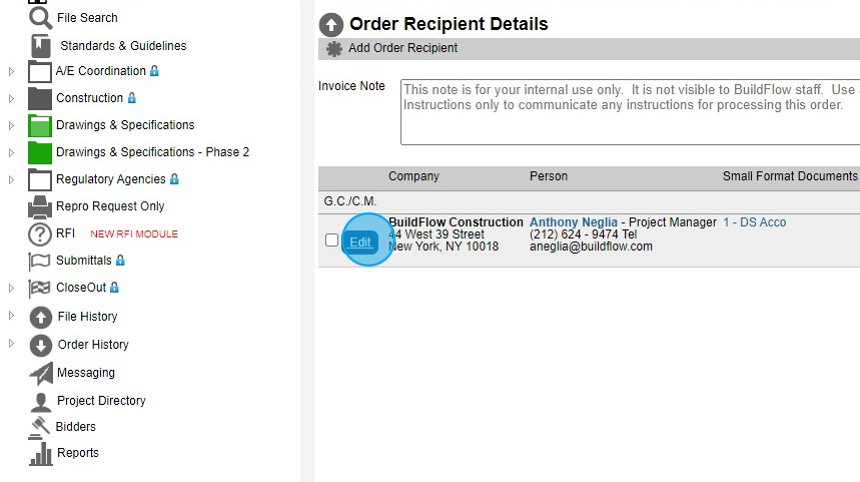The image size is (860, 482).
Task: Click the Edit button for the recipient
Action: click(x=360, y=242)
